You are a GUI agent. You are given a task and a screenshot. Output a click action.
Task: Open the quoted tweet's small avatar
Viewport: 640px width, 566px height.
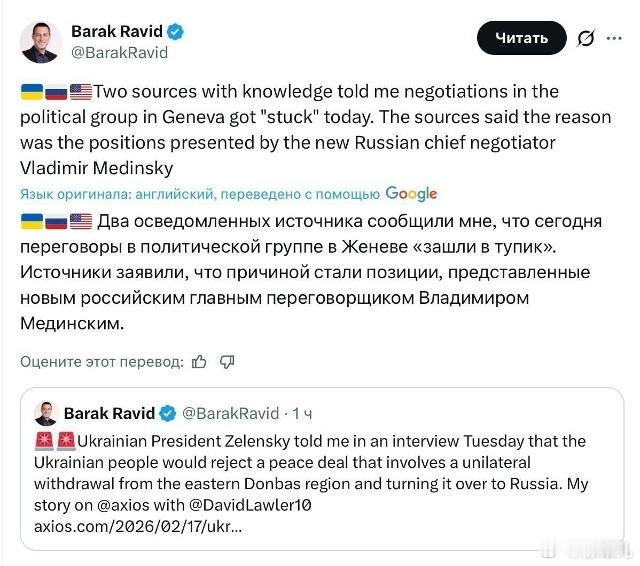pyautogui.click(x=46, y=413)
